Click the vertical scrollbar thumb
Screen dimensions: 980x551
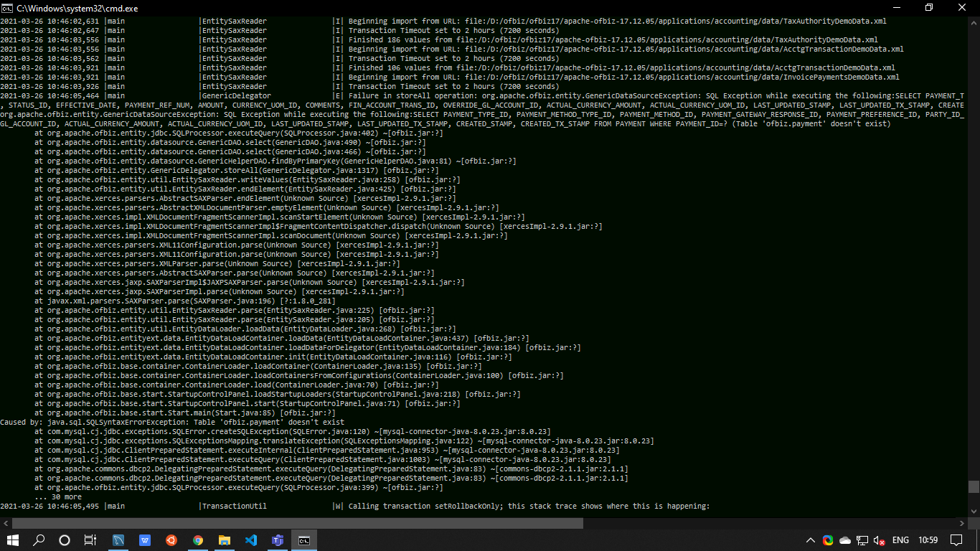pyautogui.click(x=974, y=486)
